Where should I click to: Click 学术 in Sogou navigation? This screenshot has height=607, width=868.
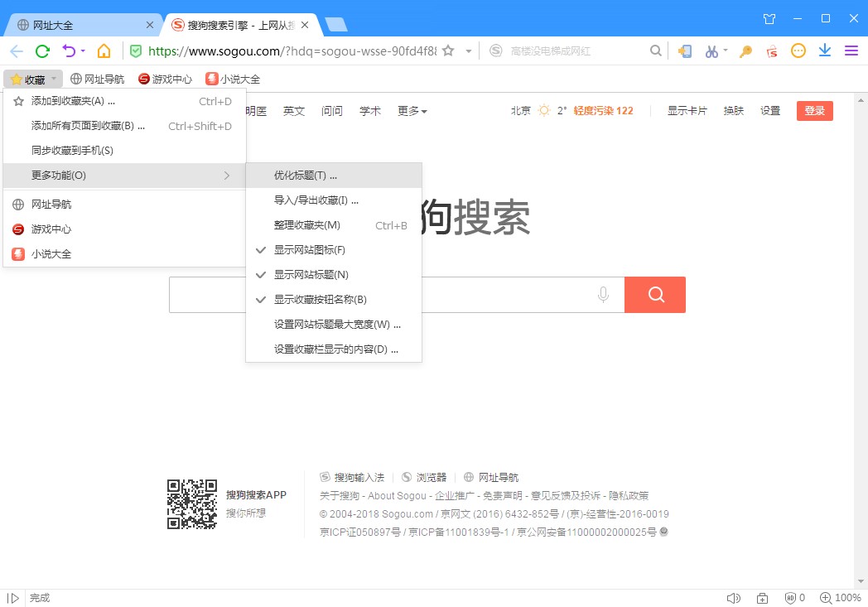369,111
